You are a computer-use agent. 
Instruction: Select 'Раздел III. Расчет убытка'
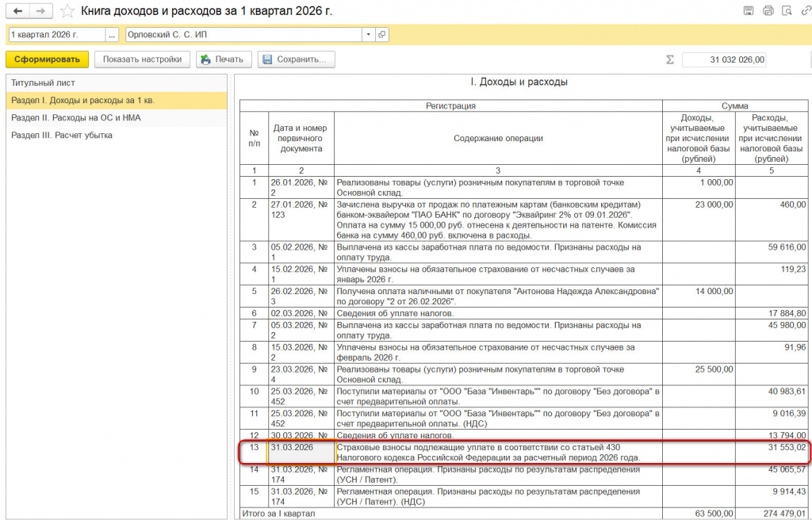(116, 136)
